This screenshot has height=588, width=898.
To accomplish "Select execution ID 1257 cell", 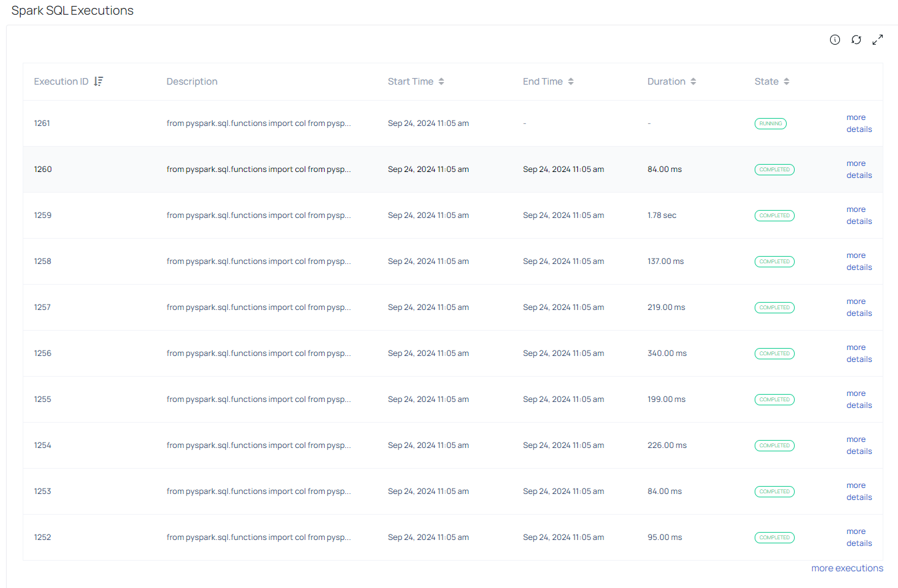I will [x=43, y=307].
